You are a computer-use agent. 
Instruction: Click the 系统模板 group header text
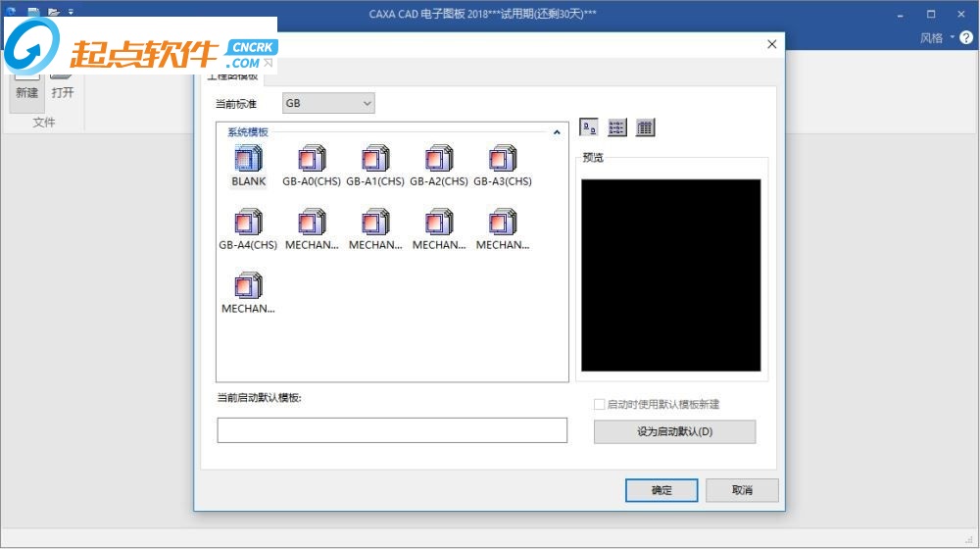click(x=248, y=132)
